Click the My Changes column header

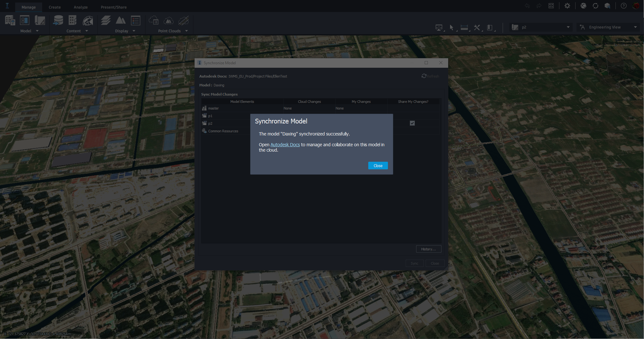[x=361, y=102]
